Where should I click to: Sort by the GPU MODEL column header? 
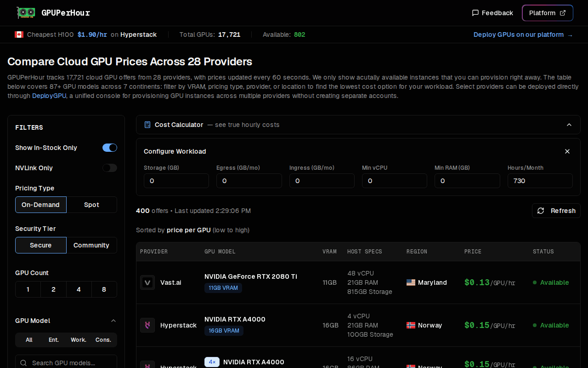tap(220, 252)
